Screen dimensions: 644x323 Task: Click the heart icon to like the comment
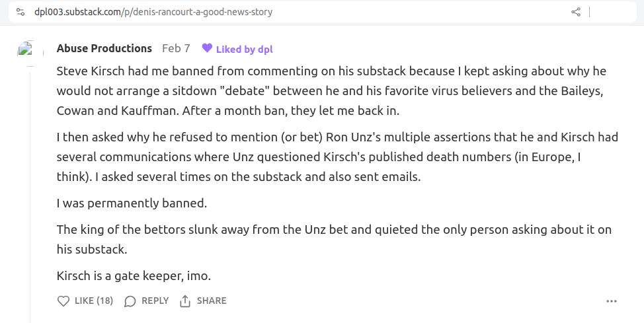[63, 301]
